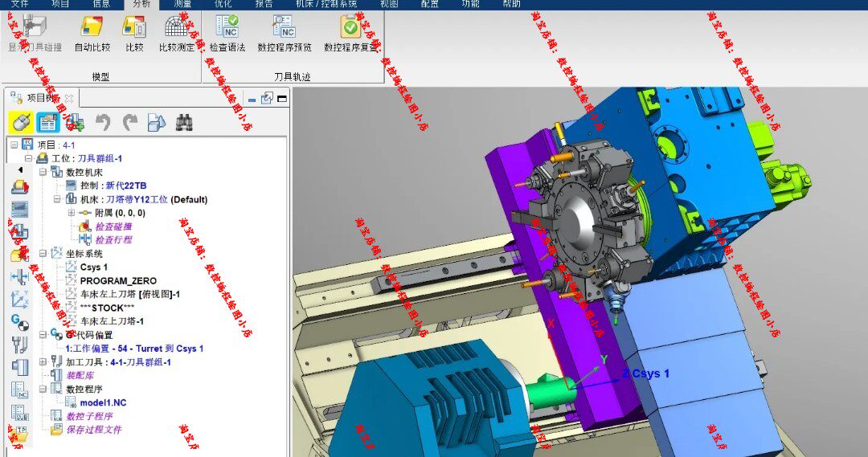Image resolution: width=868 pixels, height=457 pixels.
Task: Select model1.NC program file
Action: (x=103, y=402)
